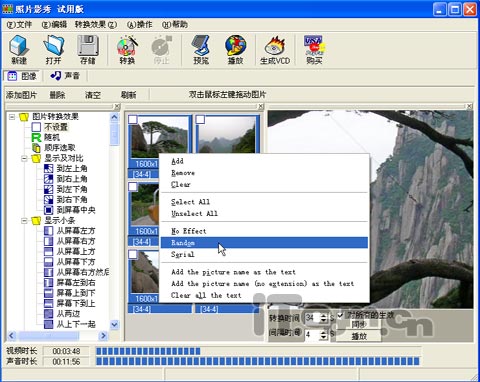Adjust the 转换时间 spinner arrows
Image resolution: width=480 pixels, height=382 pixels.
(x=324, y=318)
